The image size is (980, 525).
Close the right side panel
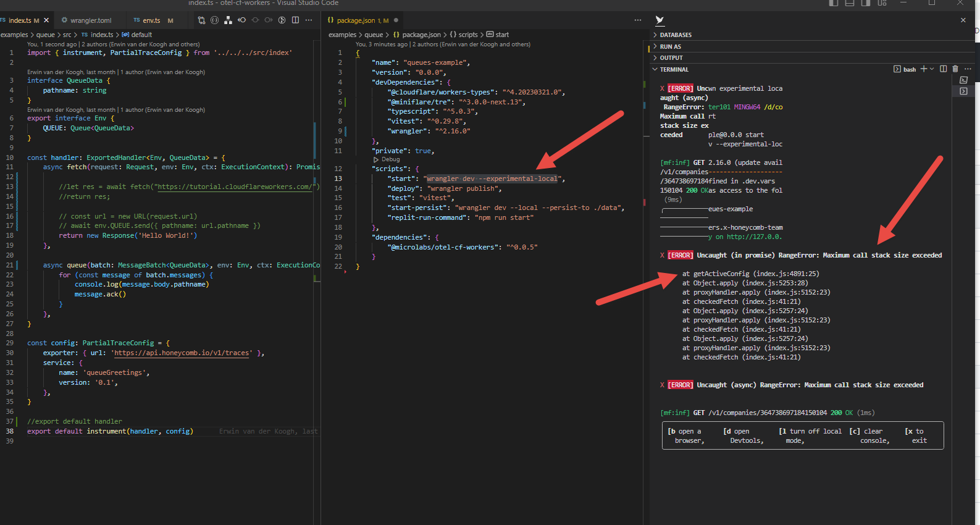(x=963, y=20)
